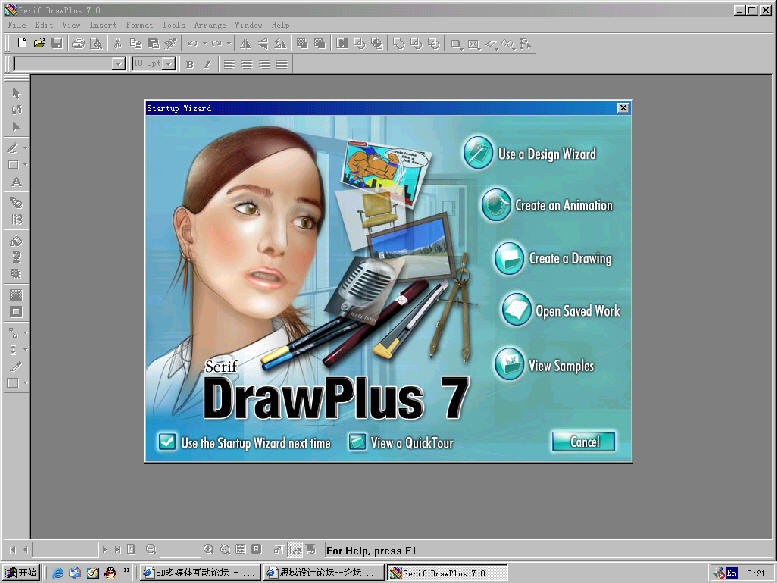Viewport: 777px width, 583px height.
Task: Expand the bottom toolbox square flyout arrow
Action: click(25, 383)
